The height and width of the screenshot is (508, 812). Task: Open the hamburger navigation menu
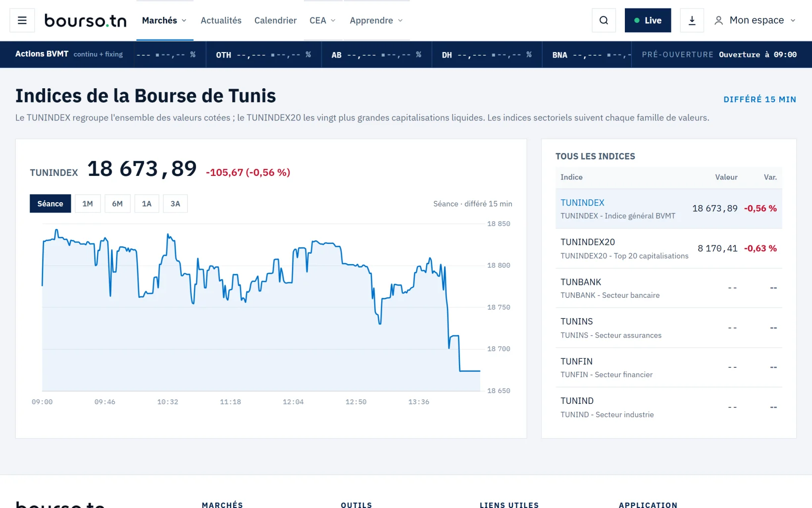(22, 20)
